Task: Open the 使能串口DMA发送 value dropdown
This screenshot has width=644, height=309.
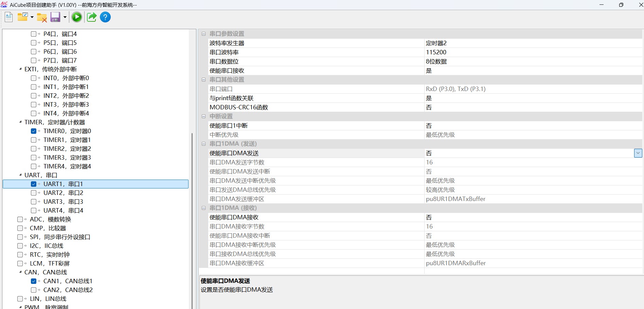Action: coord(638,153)
